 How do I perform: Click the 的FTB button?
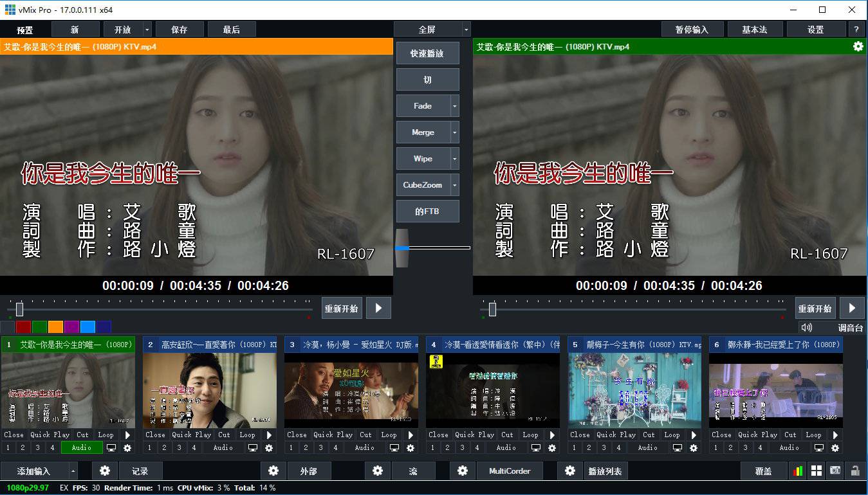[x=427, y=211]
